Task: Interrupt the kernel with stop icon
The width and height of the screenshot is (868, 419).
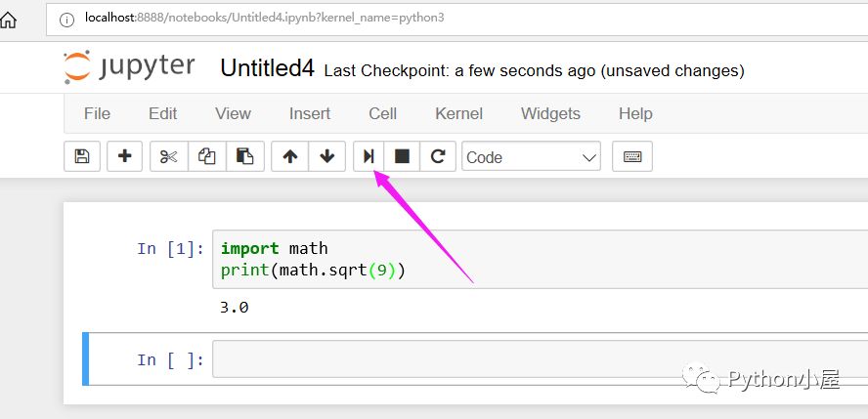Action: click(402, 156)
